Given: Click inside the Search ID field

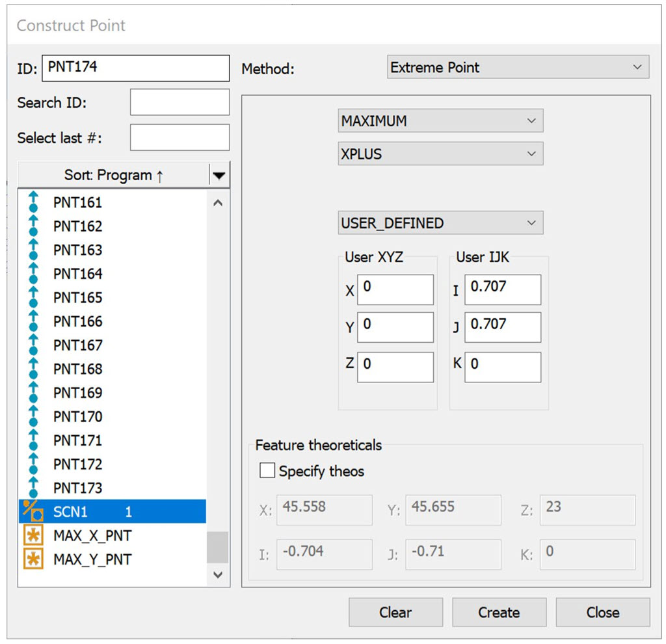Looking at the screenshot, I should (180, 102).
